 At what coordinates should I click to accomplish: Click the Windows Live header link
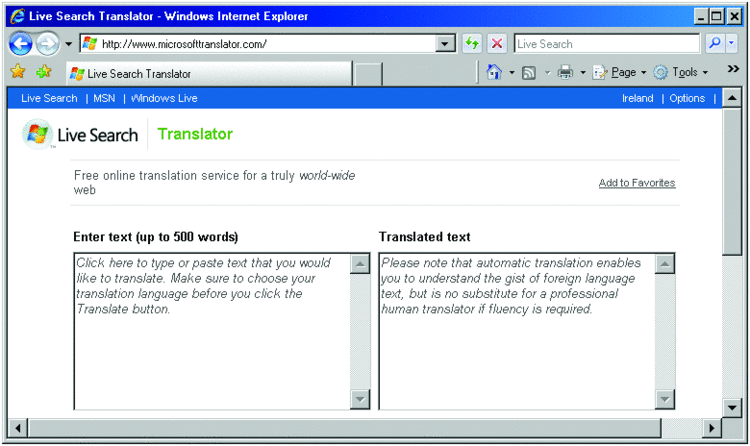click(164, 98)
